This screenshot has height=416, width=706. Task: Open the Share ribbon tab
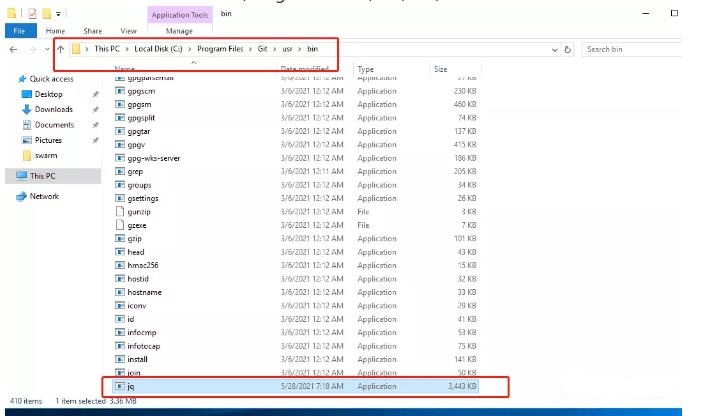click(93, 31)
